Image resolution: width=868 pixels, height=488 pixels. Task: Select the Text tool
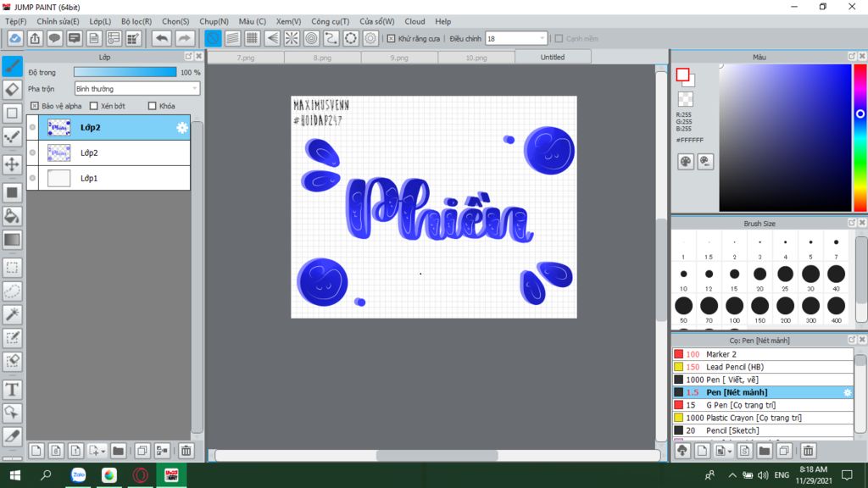(12, 390)
